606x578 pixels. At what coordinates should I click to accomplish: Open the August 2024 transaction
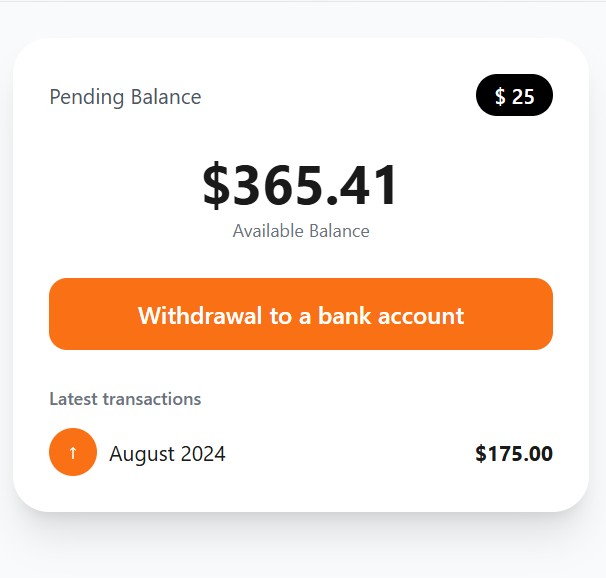[x=167, y=454]
